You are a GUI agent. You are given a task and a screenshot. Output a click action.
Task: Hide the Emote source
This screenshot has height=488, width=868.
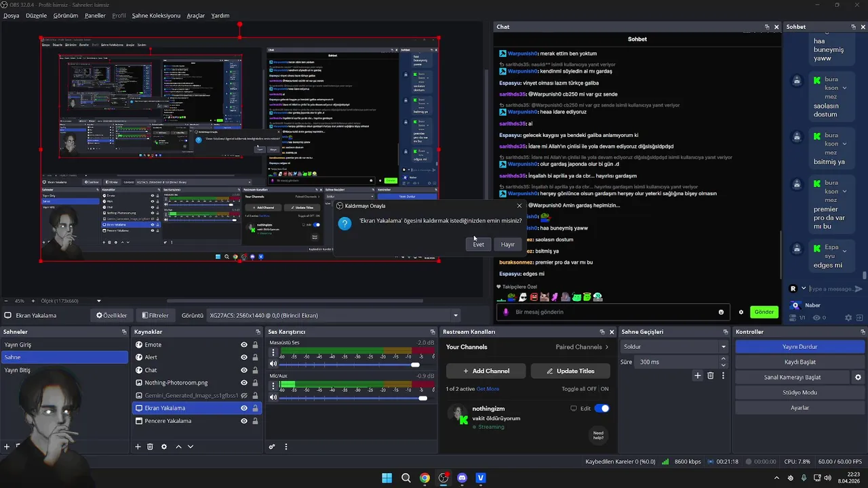click(x=244, y=345)
